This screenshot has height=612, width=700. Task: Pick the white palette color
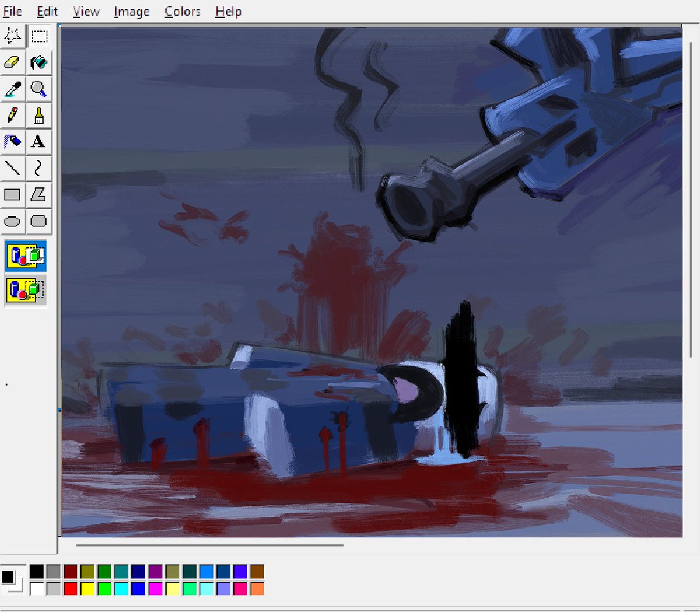pyautogui.click(x=37, y=588)
